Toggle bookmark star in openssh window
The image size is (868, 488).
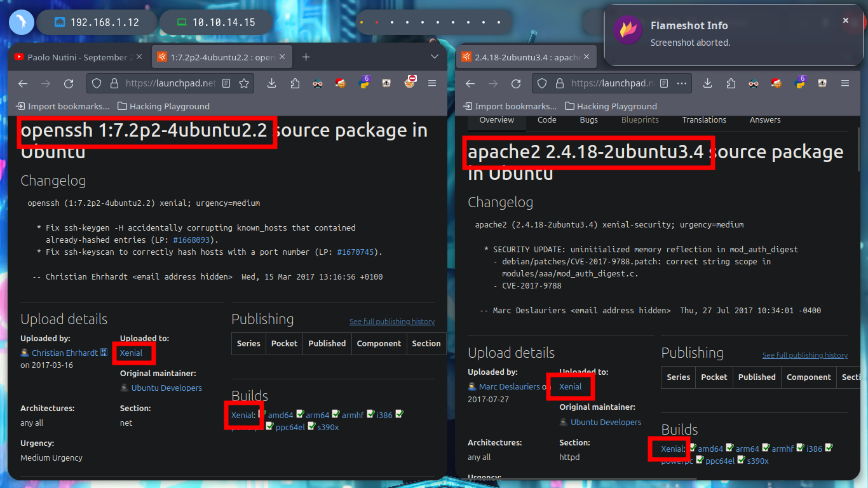[x=244, y=83]
